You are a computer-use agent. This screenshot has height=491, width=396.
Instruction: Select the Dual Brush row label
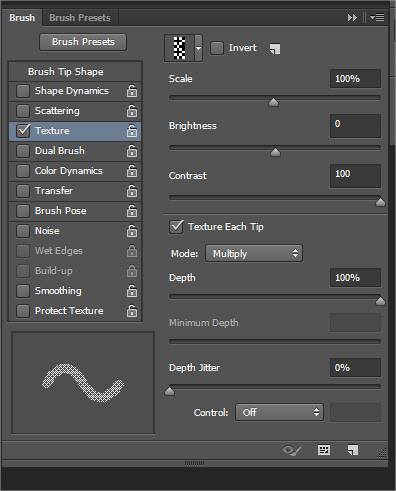60,151
